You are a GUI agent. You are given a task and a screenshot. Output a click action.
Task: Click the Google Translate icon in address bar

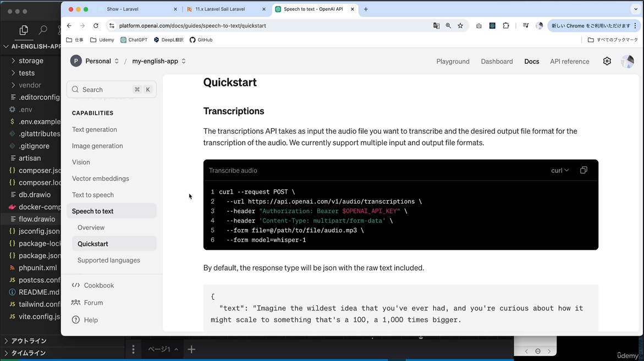[436, 26]
